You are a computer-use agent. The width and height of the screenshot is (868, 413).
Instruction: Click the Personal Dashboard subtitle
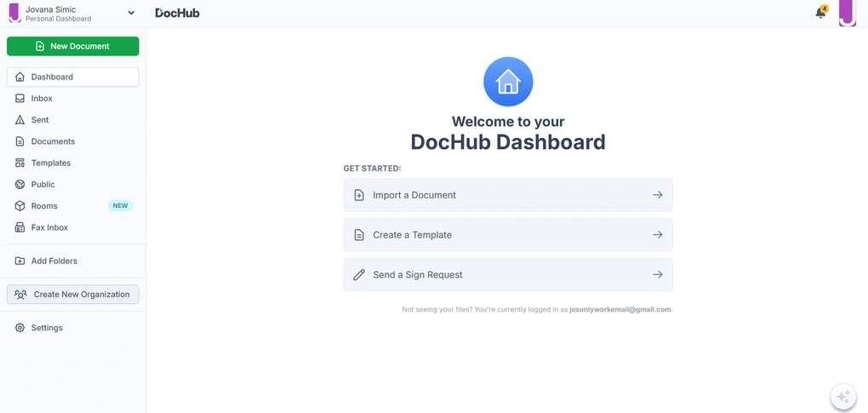tap(58, 19)
